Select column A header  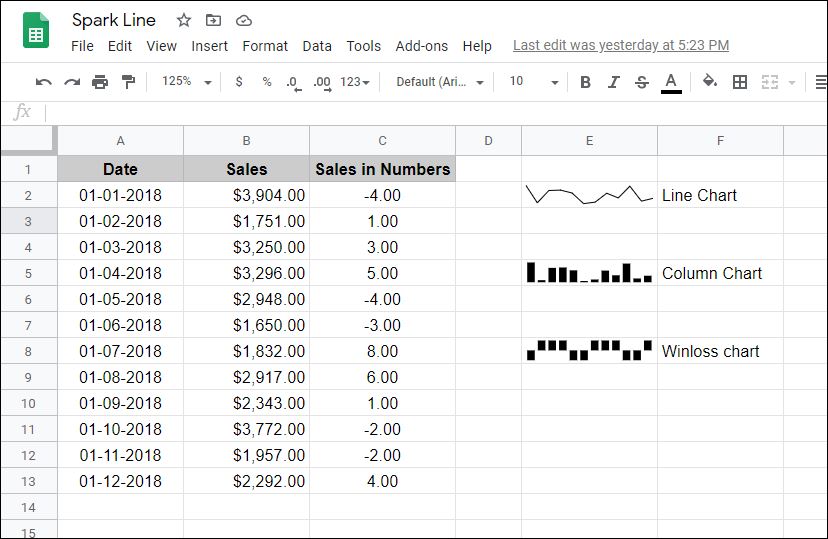pos(120,140)
